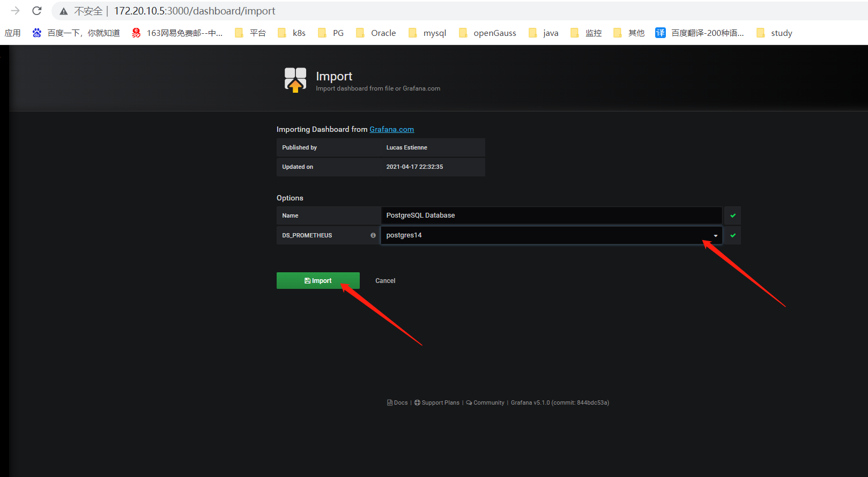Click the 'Published by' label
This screenshot has width=868, height=477.
(x=299, y=147)
